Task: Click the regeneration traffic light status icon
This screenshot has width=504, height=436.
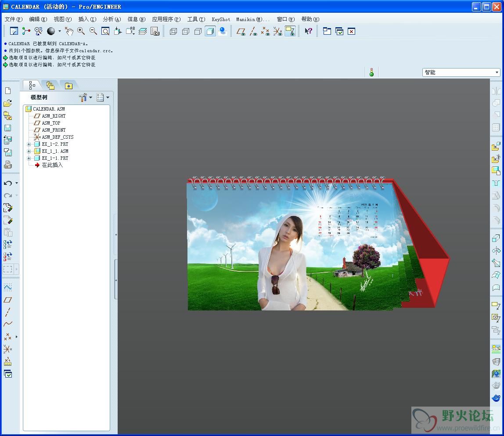Action: pos(371,72)
